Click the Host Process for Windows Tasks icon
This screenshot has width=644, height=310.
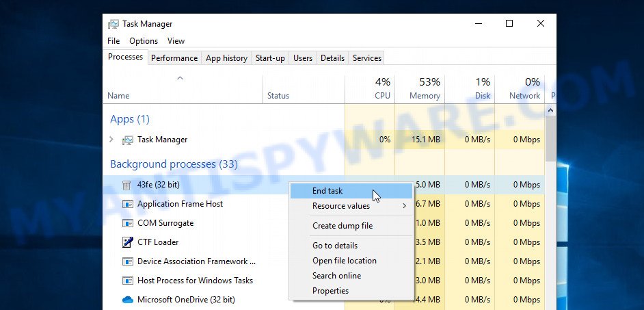coord(128,281)
